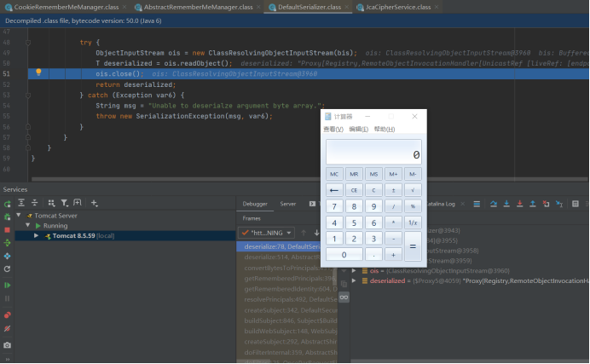Collapse the Tomcat Server tree node

point(19,216)
